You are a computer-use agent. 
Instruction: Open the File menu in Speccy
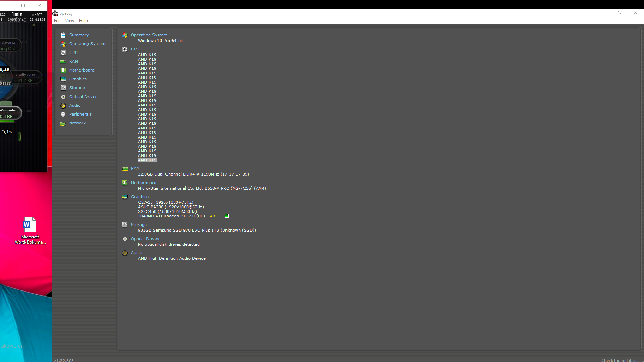[x=57, y=21]
